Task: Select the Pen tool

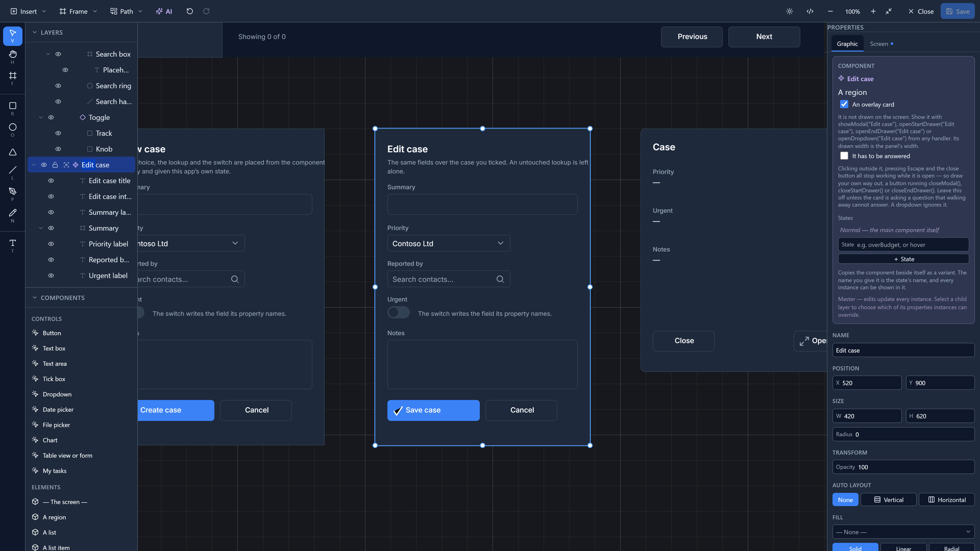Action: point(13,194)
